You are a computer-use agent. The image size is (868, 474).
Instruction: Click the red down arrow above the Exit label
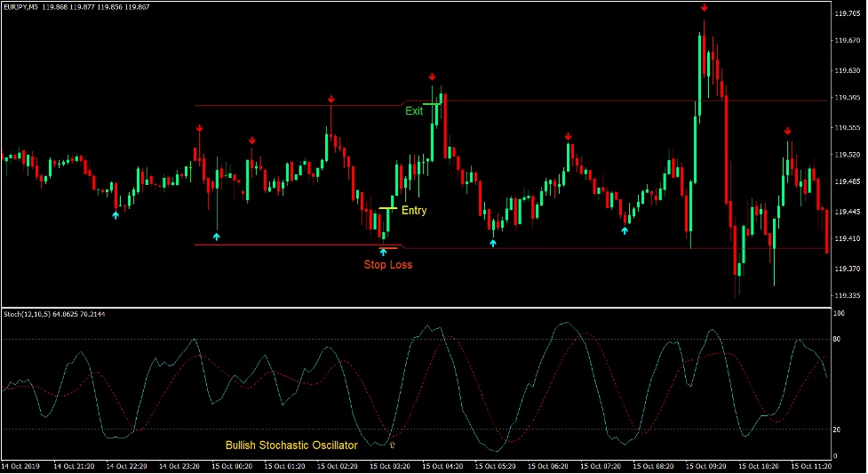[433, 77]
